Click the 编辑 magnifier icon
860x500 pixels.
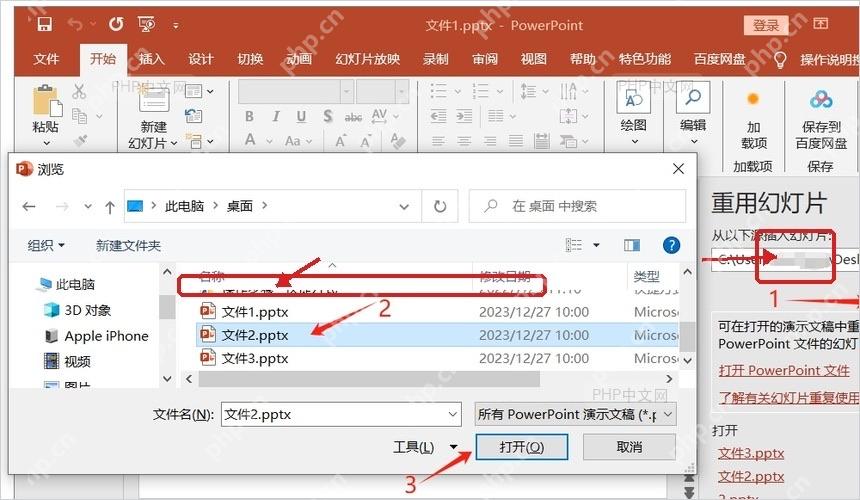(693, 99)
